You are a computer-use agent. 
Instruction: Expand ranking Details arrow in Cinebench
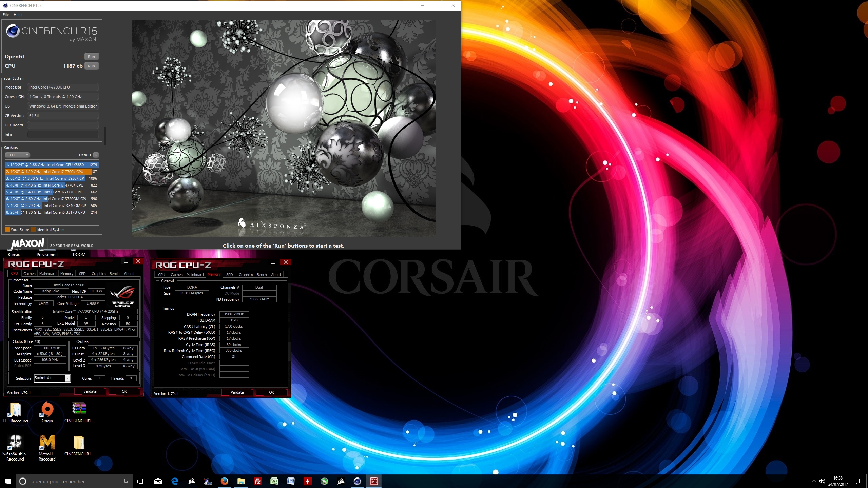coord(96,155)
